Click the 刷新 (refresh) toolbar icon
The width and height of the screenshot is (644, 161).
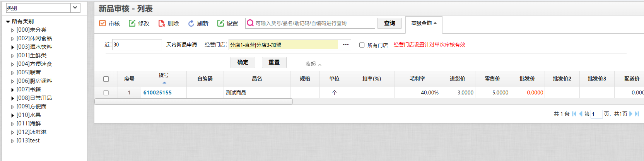click(191, 23)
